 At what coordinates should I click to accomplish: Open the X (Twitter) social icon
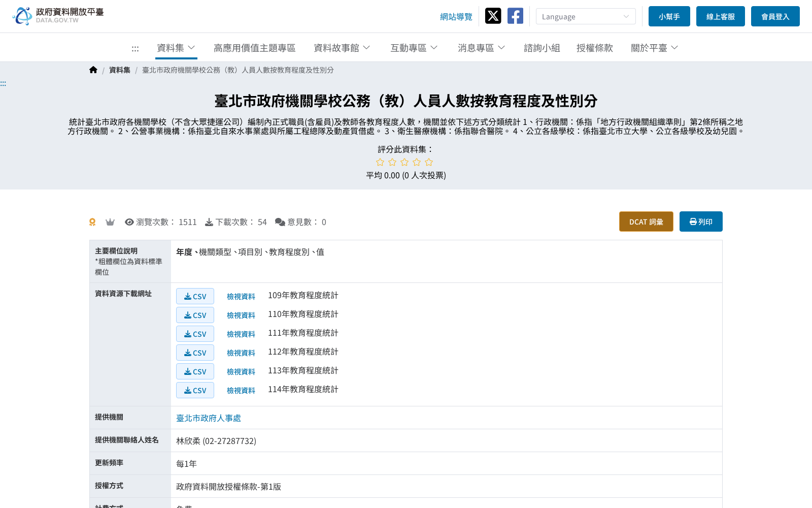493,16
